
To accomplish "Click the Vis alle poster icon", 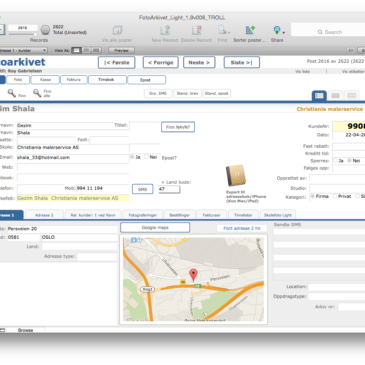I will 117,30.
